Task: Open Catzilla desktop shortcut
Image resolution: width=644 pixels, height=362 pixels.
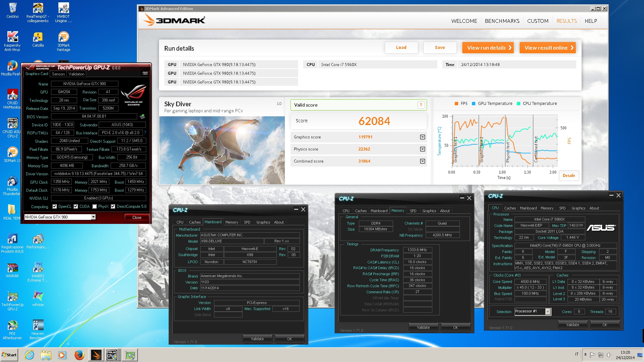Action: click(x=38, y=39)
